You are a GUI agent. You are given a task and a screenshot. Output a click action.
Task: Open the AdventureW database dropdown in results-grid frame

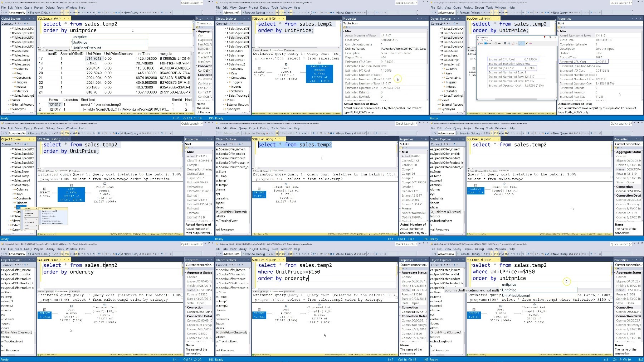pos(17,13)
